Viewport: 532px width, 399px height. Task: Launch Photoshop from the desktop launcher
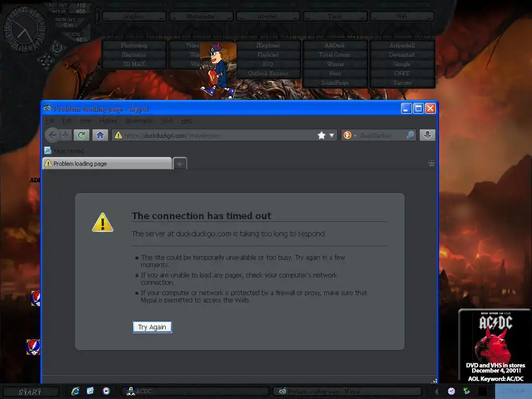coord(134,45)
